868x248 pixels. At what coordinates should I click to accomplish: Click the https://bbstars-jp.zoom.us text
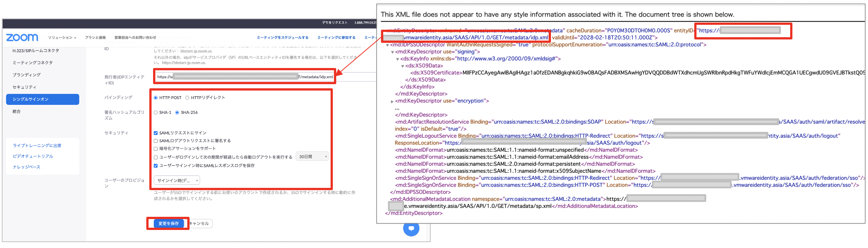click(x=184, y=63)
